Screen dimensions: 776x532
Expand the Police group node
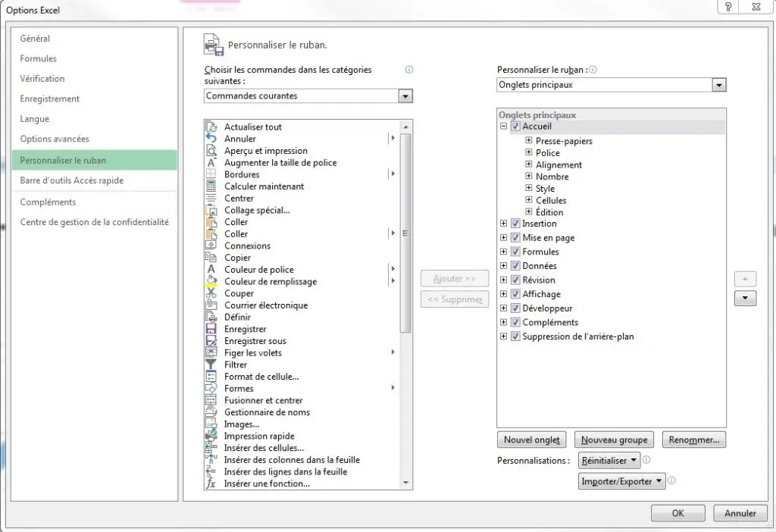[x=528, y=152]
